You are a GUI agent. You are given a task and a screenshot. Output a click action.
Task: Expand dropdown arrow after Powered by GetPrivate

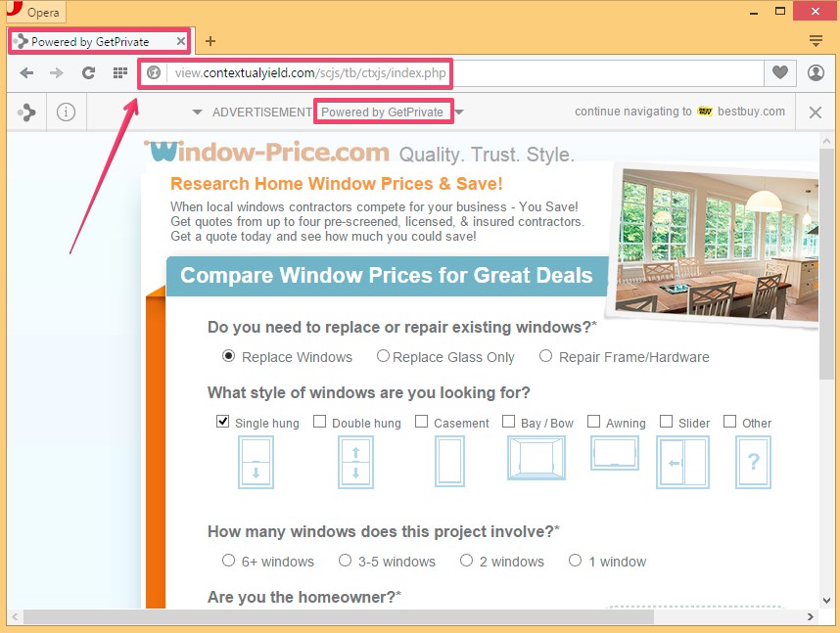tap(459, 113)
